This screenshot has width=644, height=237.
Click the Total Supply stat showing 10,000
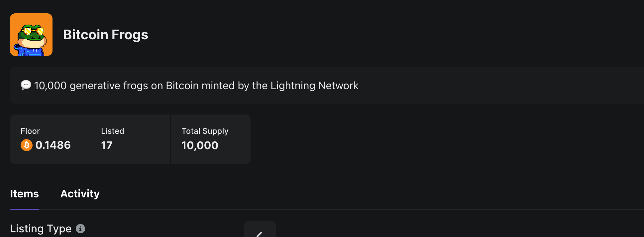coord(210,139)
